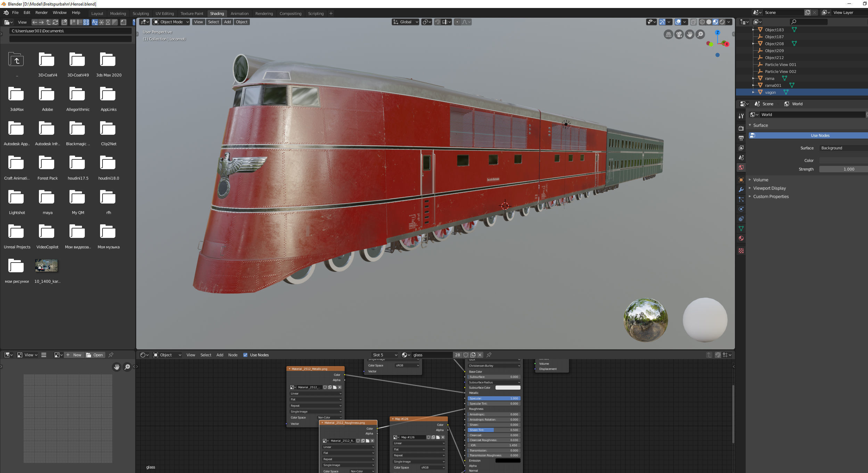Unlink glass material with X button
Viewport: 868px width, 473px height.
[x=480, y=355]
